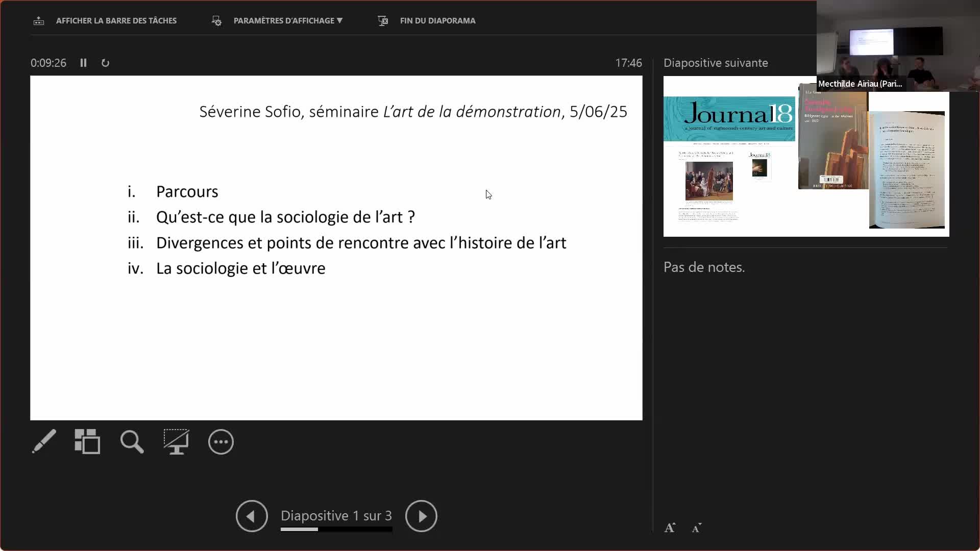Decrease the notes text size
This screenshot has height=551, width=980.
pyautogui.click(x=697, y=528)
